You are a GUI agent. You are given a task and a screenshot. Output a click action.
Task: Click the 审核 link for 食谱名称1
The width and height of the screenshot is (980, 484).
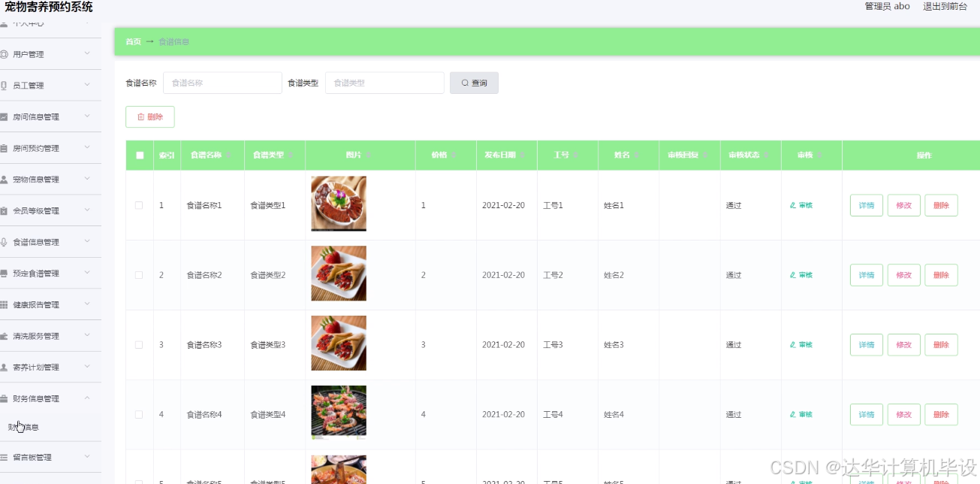801,205
